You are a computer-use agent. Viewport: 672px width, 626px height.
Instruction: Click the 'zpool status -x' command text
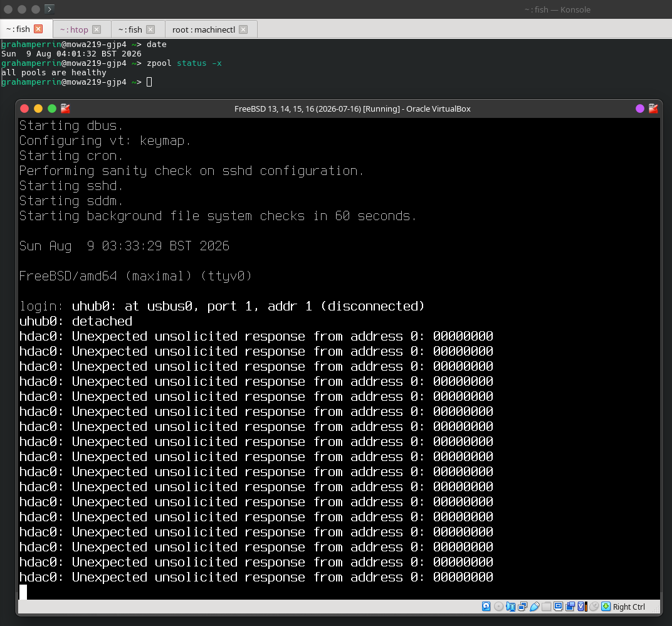[184, 63]
